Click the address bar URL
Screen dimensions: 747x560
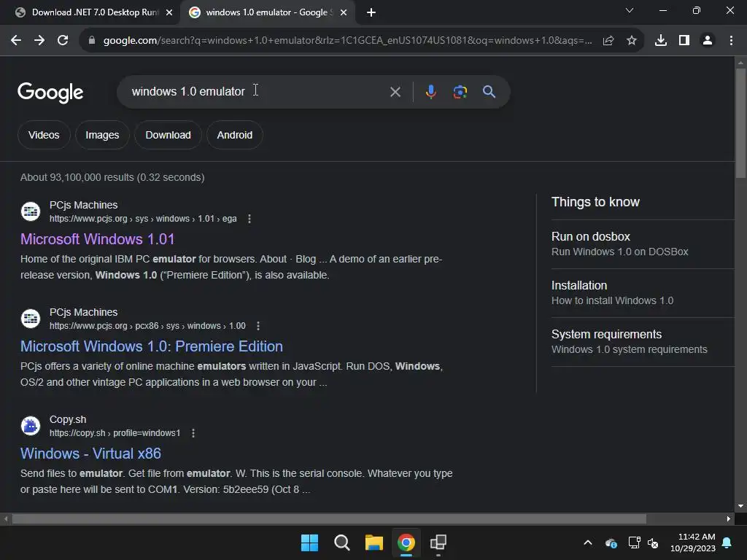pos(348,41)
